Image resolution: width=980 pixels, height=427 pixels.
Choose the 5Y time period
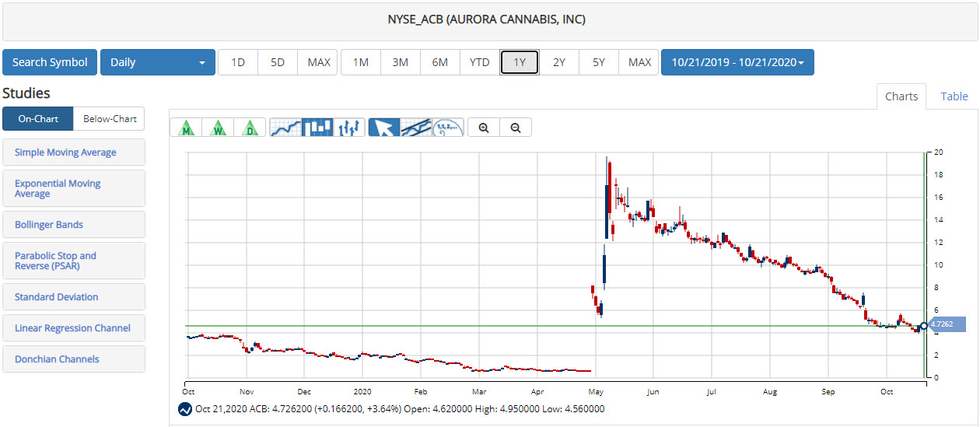click(599, 62)
